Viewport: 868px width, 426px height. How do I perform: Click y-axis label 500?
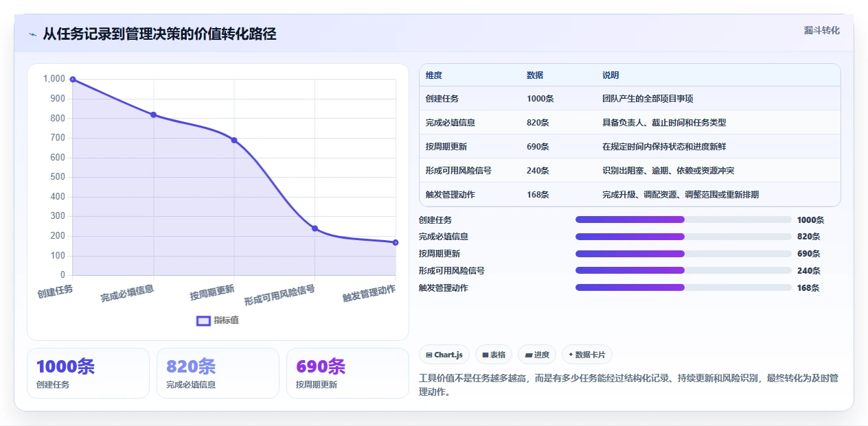58,177
